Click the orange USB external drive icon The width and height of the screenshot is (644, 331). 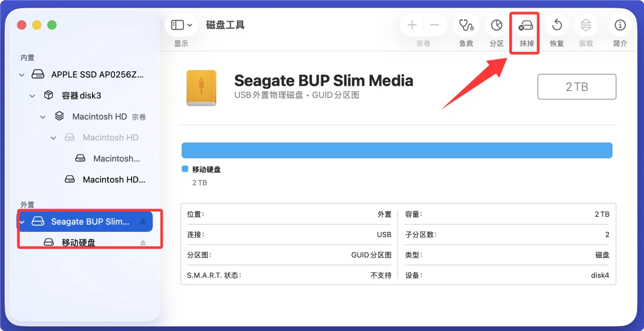point(201,88)
